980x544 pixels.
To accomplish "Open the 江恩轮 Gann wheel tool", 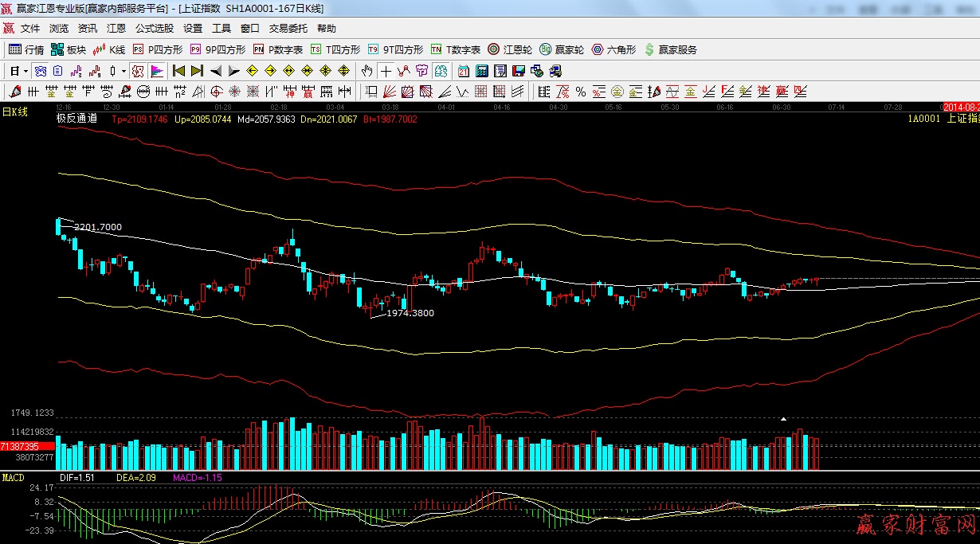I will [x=510, y=49].
